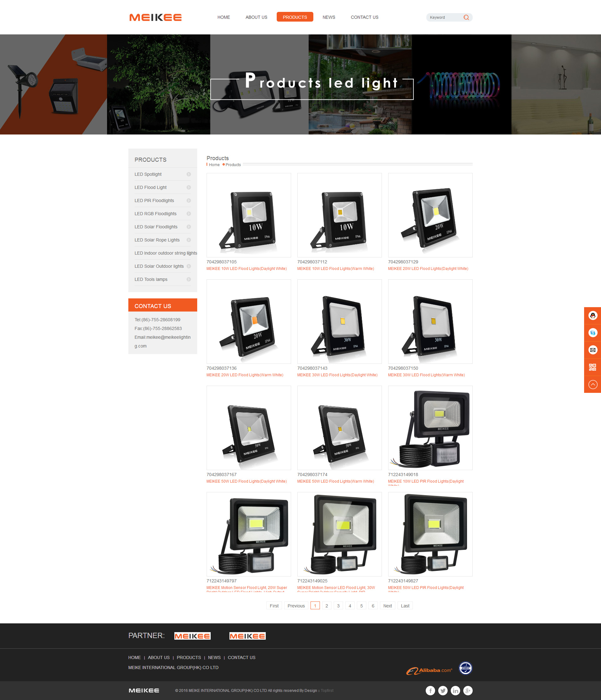Select the HOME tab in the navigation

[224, 17]
